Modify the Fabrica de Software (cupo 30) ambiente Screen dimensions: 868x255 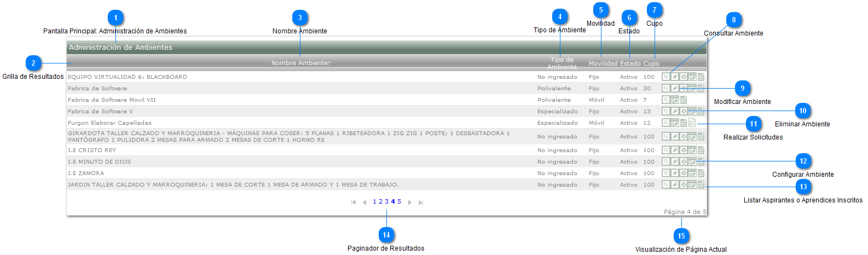pos(675,88)
